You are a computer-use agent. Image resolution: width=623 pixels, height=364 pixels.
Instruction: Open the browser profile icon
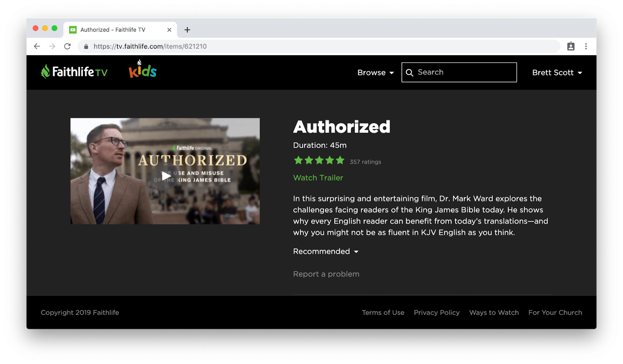pos(571,46)
